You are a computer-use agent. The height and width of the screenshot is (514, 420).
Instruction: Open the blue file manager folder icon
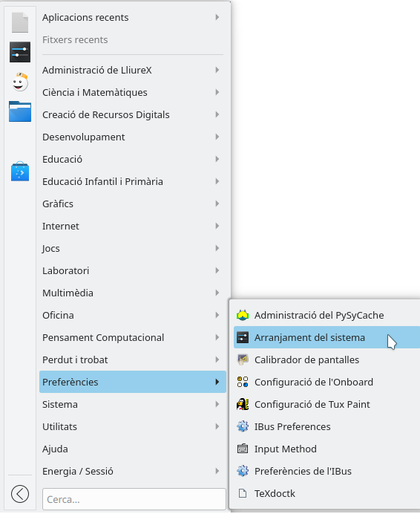[x=20, y=111]
